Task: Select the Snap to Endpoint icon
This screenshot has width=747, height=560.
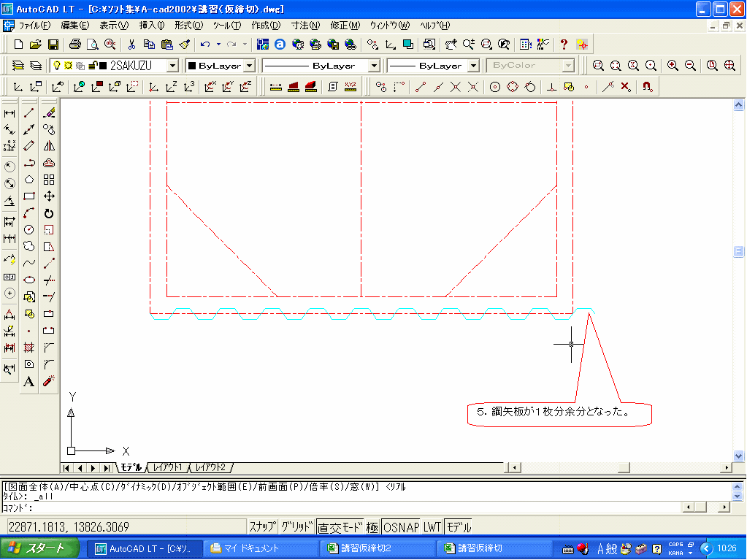Action: coord(420,87)
